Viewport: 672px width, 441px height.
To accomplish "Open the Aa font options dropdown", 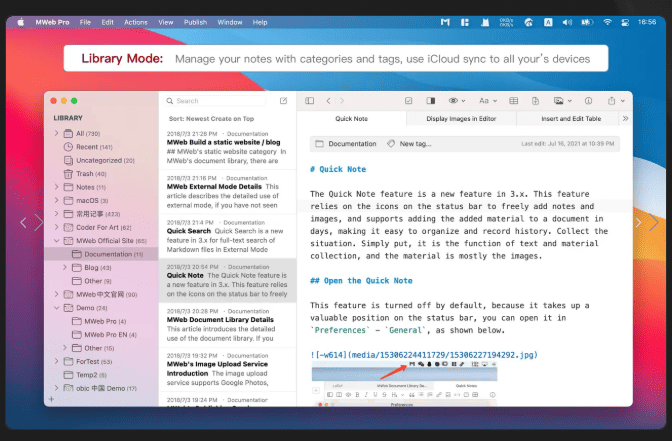I will (488, 101).
